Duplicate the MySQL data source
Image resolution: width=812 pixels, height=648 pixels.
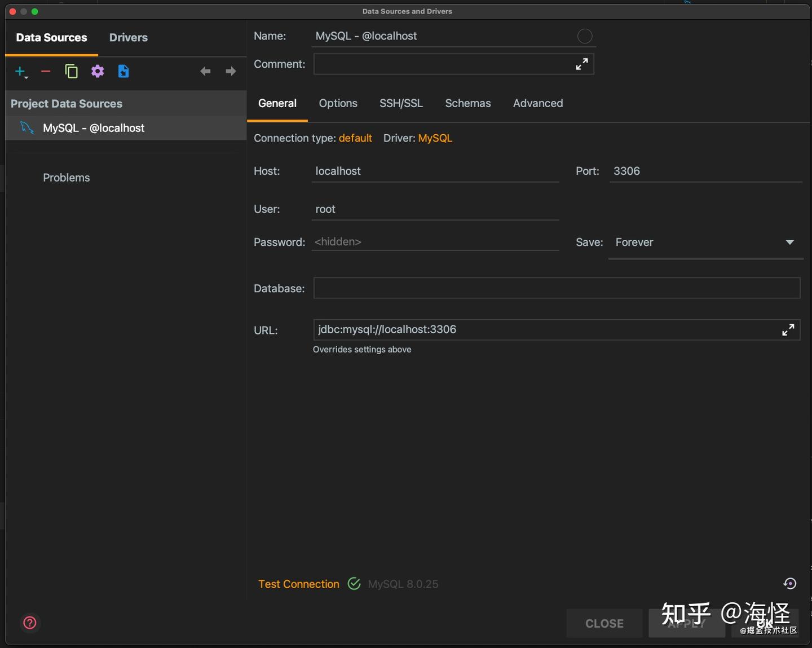pyautogui.click(x=71, y=71)
